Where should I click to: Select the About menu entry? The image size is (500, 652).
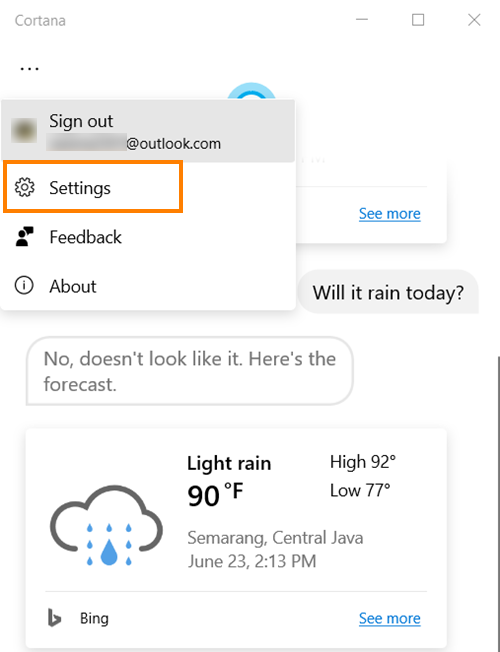(148, 286)
